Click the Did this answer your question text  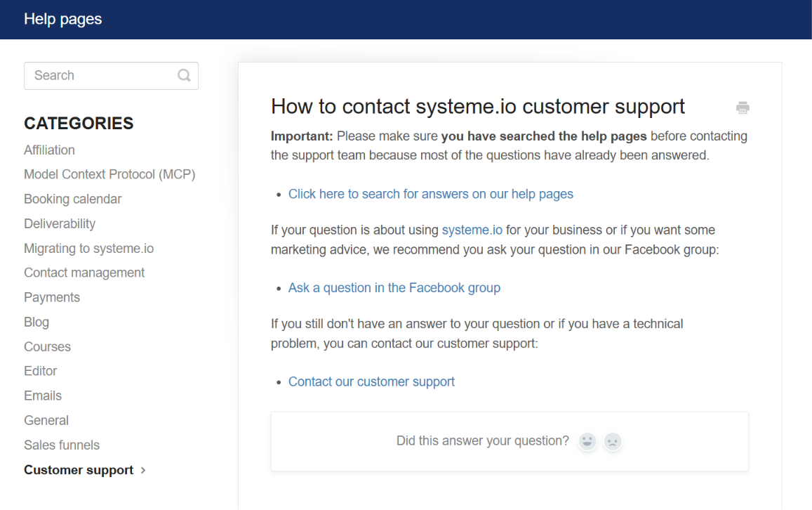click(482, 441)
